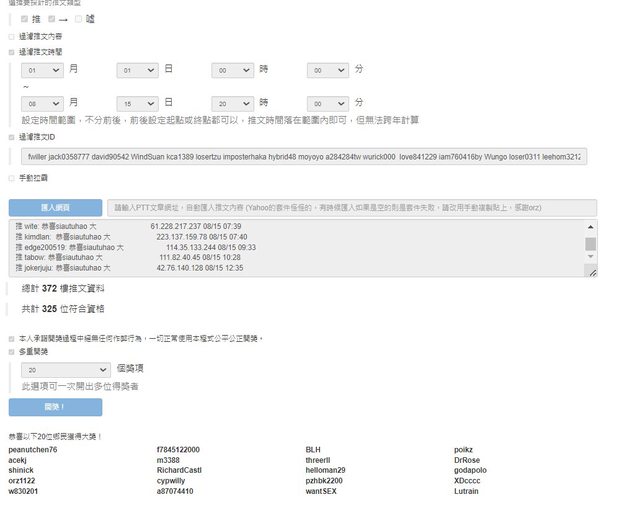Open the prize count dropdown showing 20
The width and height of the screenshot is (640, 510).
coord(64,369)
